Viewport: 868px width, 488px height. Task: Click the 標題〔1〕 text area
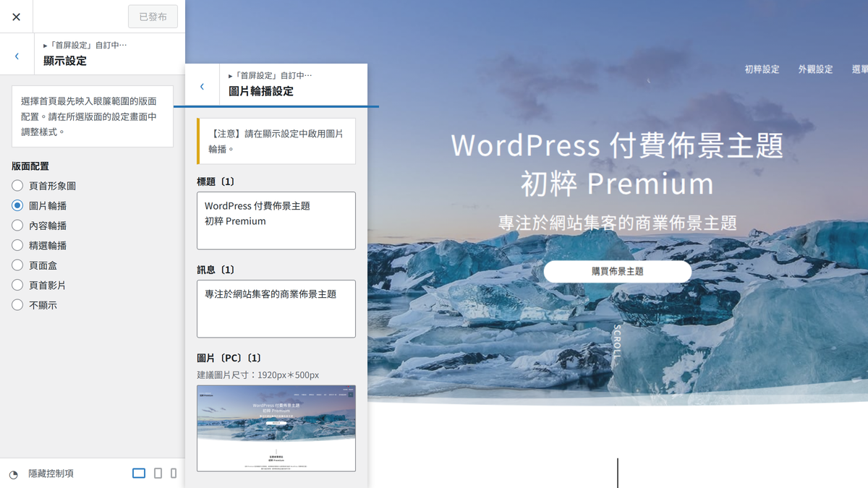(276, 221)
